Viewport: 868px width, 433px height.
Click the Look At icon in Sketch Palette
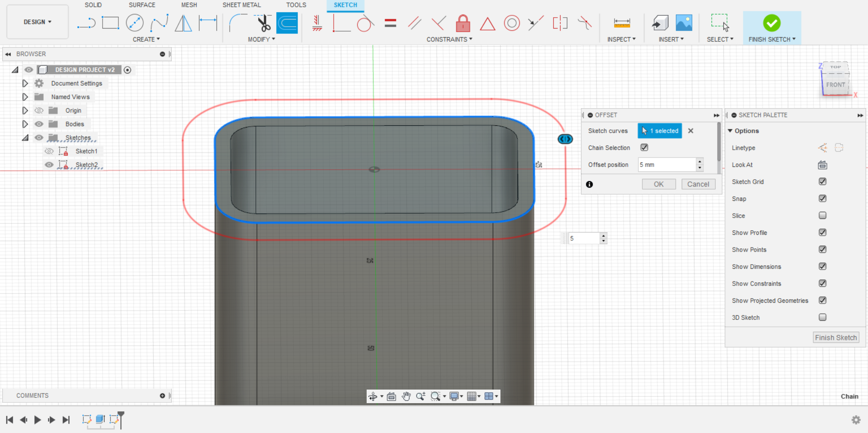(x=822, y=165)
